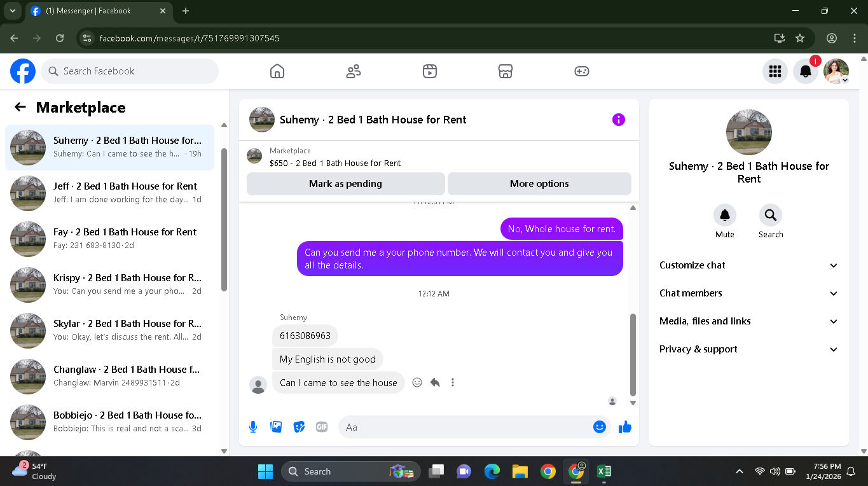Image resolution: width=868 pixels, height=486 pixels.
Task: Open Skylar conversation in list
Action: pos(109,331)
